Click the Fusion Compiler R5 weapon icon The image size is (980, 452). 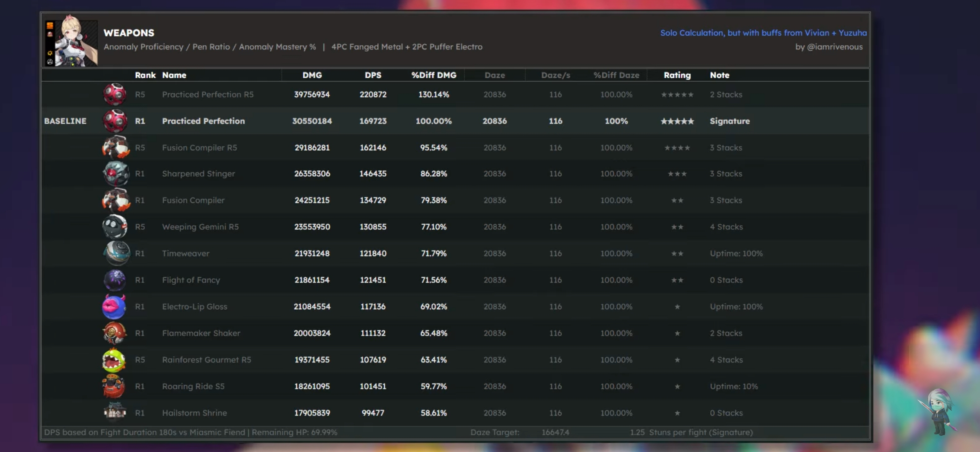tap(116, 147)
